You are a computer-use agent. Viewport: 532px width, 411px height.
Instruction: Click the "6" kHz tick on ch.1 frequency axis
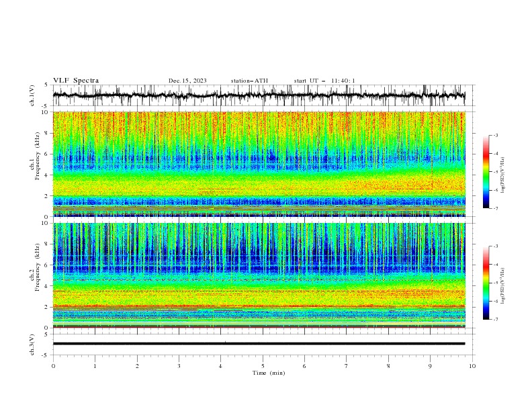pos(47,154)
